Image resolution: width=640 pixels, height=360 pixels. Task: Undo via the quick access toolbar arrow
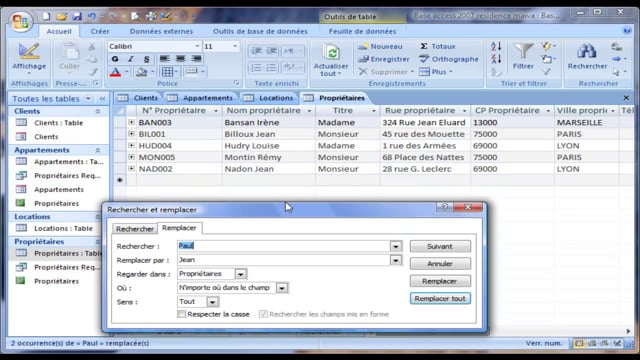pos(91,16)
